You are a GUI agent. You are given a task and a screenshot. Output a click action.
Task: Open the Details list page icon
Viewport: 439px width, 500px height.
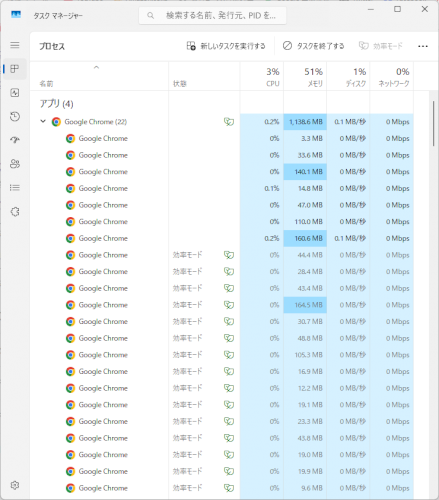15,188
